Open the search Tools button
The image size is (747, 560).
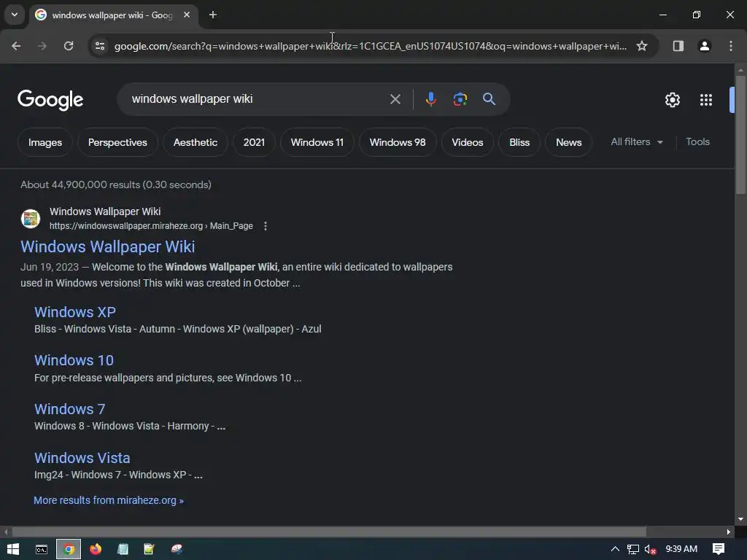coord(697,142)
